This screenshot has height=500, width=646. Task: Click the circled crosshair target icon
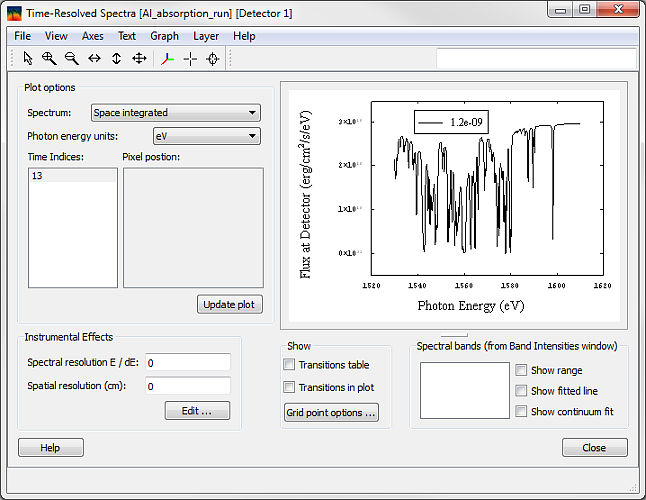212,59
